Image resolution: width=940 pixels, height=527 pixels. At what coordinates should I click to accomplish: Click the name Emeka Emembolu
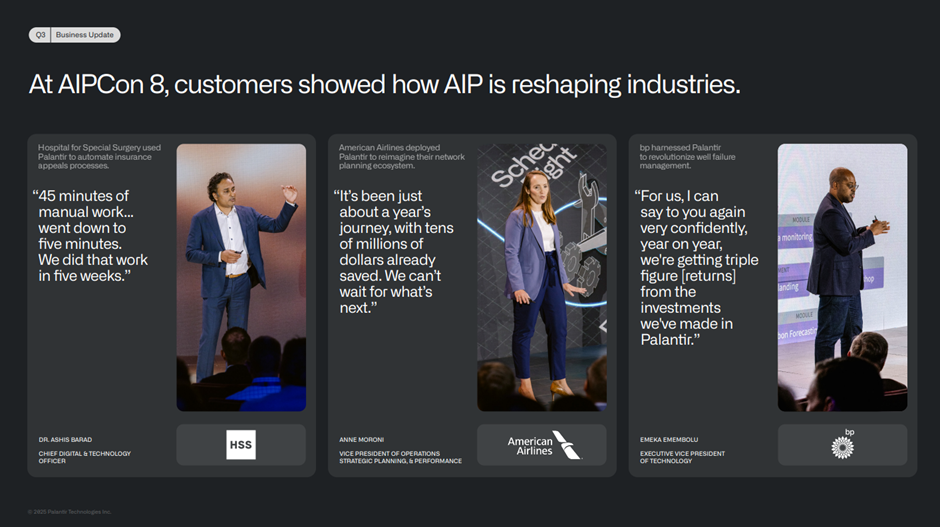pos(671,439)
